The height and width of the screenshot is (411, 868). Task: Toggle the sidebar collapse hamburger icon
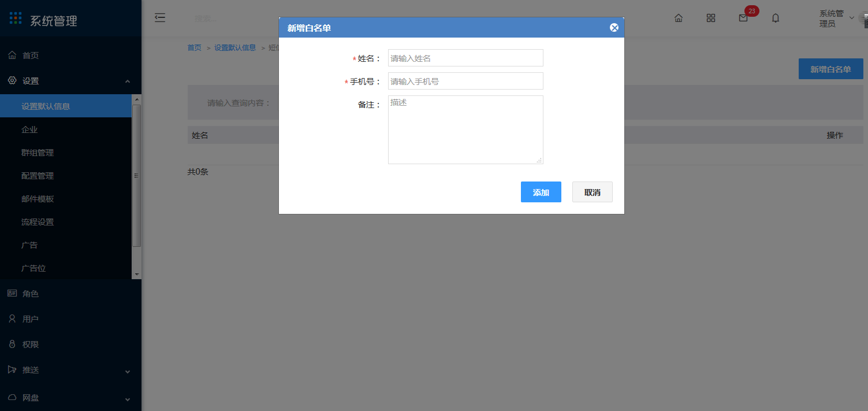160,18
